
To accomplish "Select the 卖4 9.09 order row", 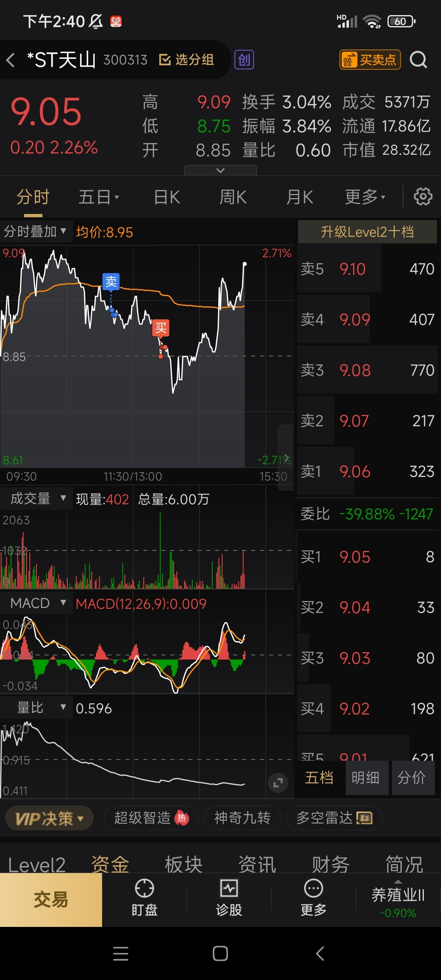I will [x=367, y=319].
